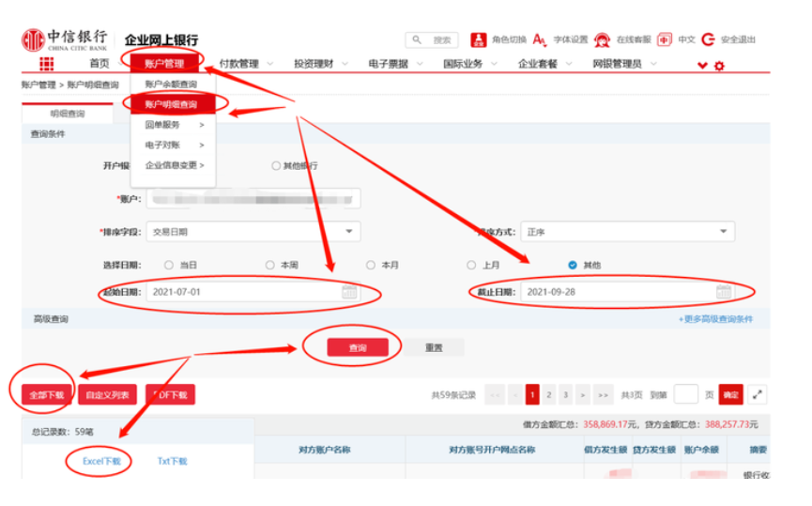Select the 本周 date radio

269,265
